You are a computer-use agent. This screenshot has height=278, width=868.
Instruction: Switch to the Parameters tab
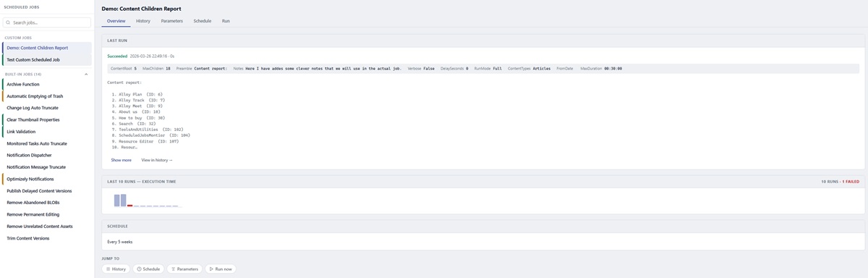pos(171,21)
